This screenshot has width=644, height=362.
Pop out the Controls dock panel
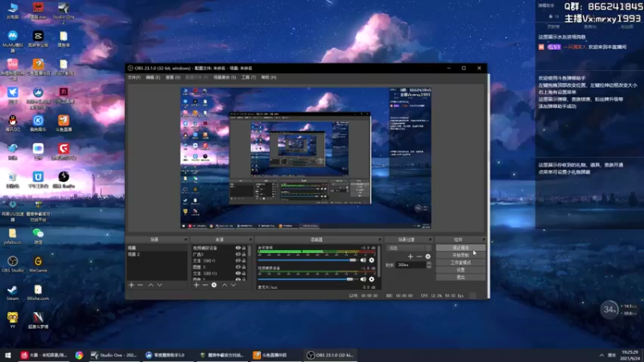tap(484, 239)
